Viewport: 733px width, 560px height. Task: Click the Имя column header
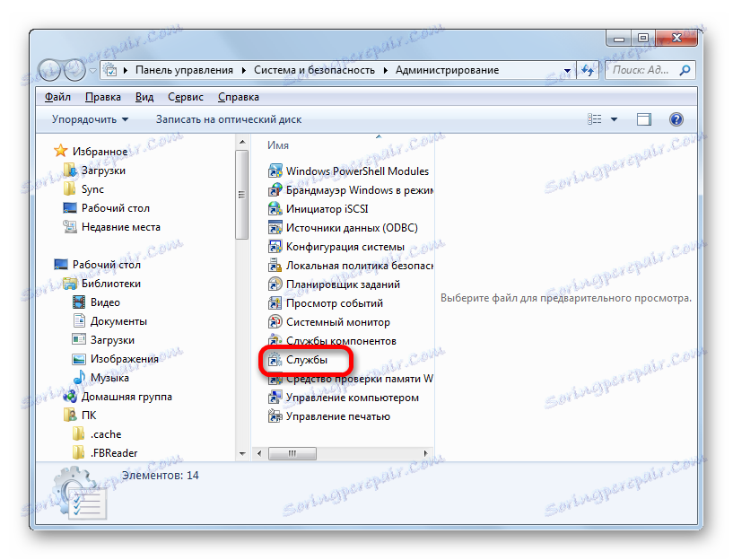[278, 145]
